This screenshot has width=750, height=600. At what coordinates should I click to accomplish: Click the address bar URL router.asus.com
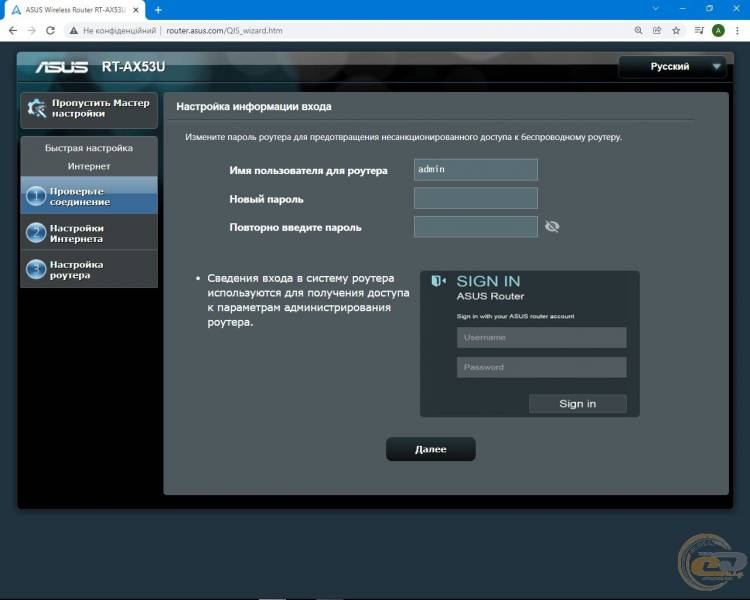[224, 31]
